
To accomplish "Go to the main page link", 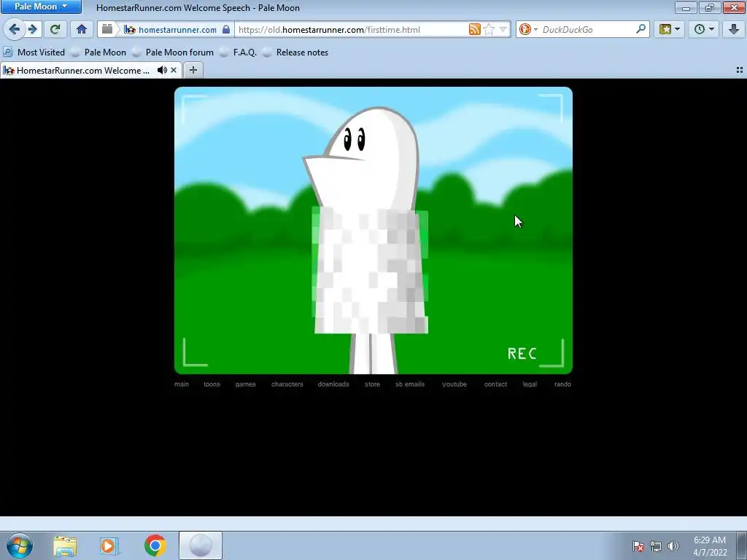I will [182, 384].
